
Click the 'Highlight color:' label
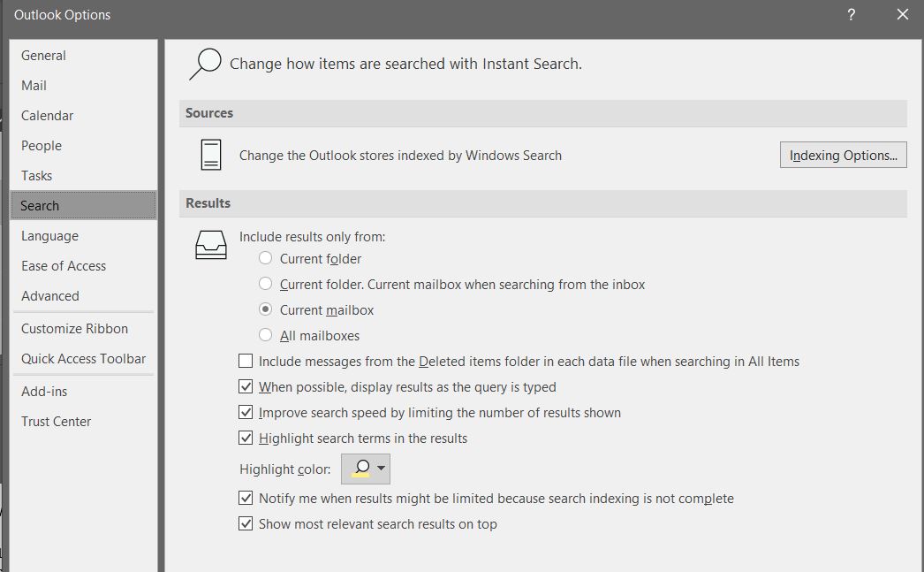click(x=285, y=469)
